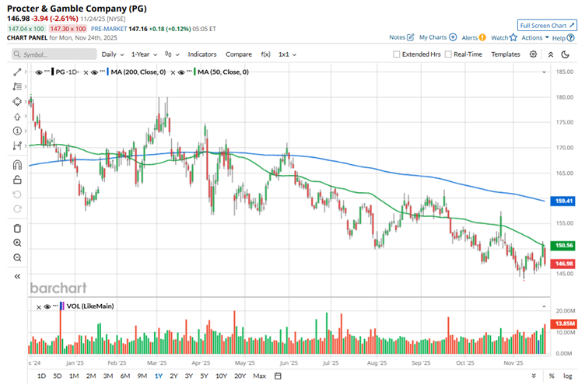Open the calendar date range picker
This screenshot has width=585, height=392.
click(x=278, y=376)
